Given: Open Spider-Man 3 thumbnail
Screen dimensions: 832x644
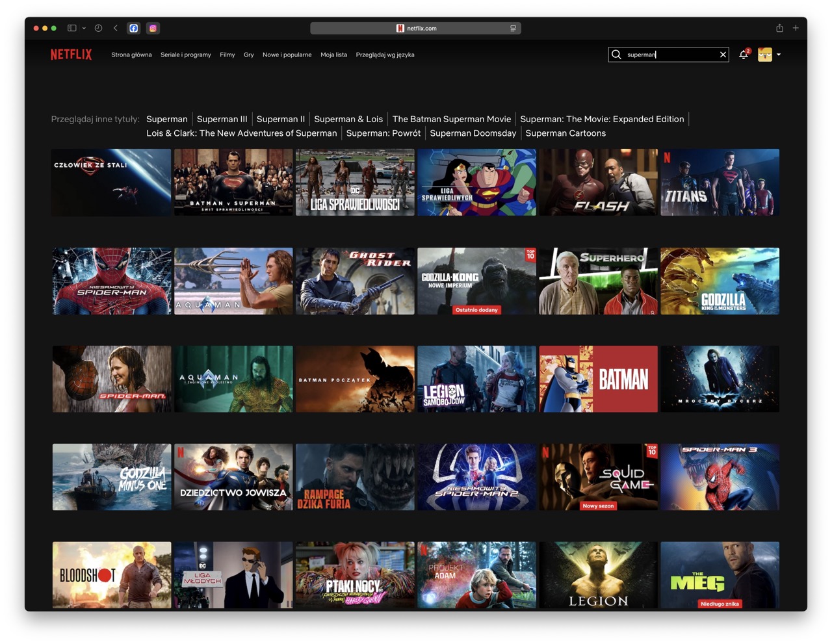Looking at the screenshot, I should click(x=720, y=477).
